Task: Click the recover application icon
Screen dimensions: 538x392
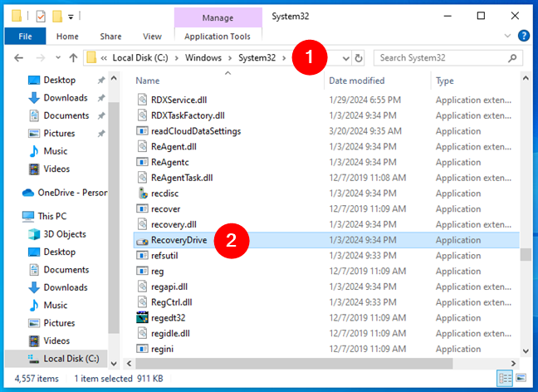Action: point(142,208)
